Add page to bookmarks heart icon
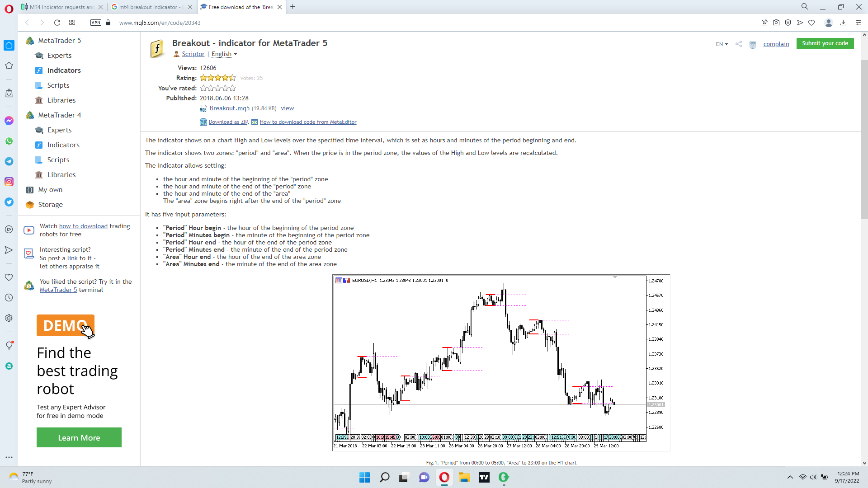 [x=811, y=23]
